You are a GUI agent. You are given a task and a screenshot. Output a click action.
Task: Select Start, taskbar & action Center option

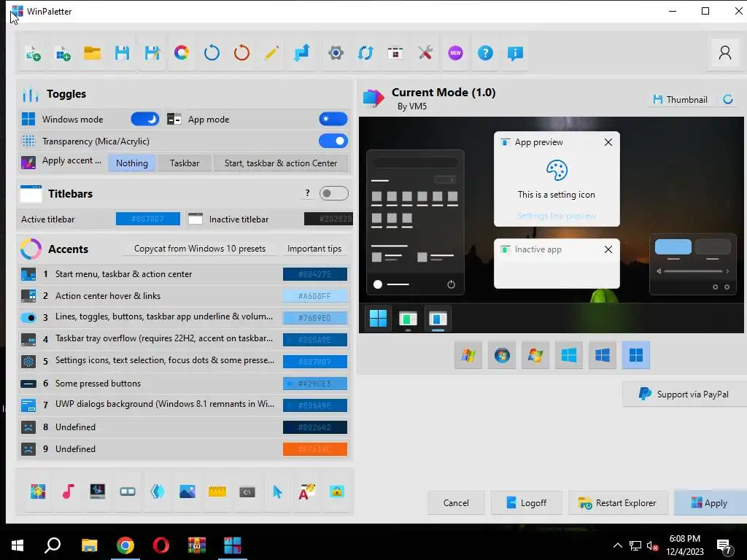point(281,163)
